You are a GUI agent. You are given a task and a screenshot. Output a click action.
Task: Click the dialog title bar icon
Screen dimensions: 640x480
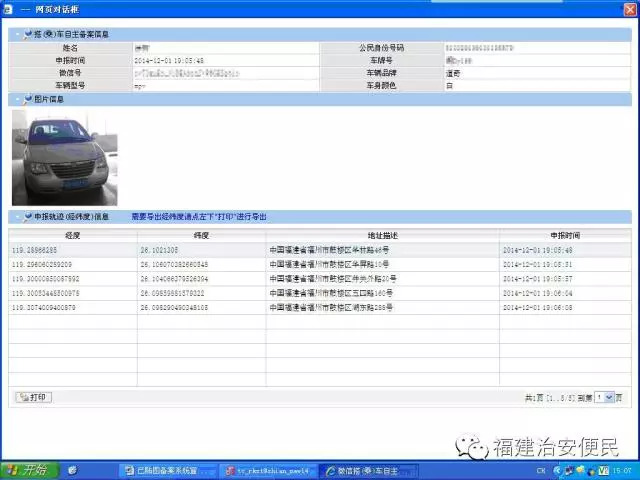(9, 9)
